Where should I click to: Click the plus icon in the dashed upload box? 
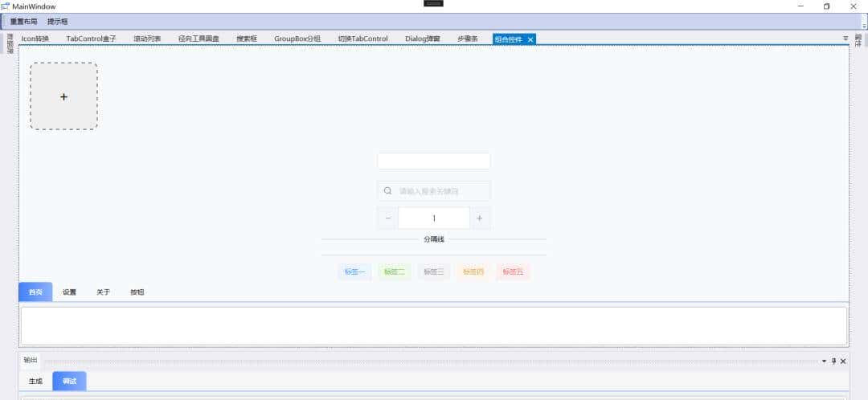point(63,97)
